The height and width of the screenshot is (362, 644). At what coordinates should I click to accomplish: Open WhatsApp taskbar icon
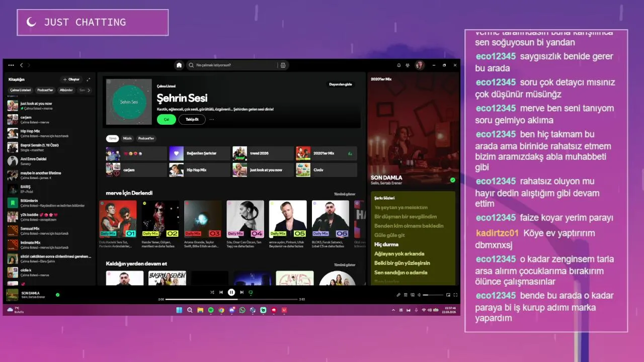[x=242, y=310]
